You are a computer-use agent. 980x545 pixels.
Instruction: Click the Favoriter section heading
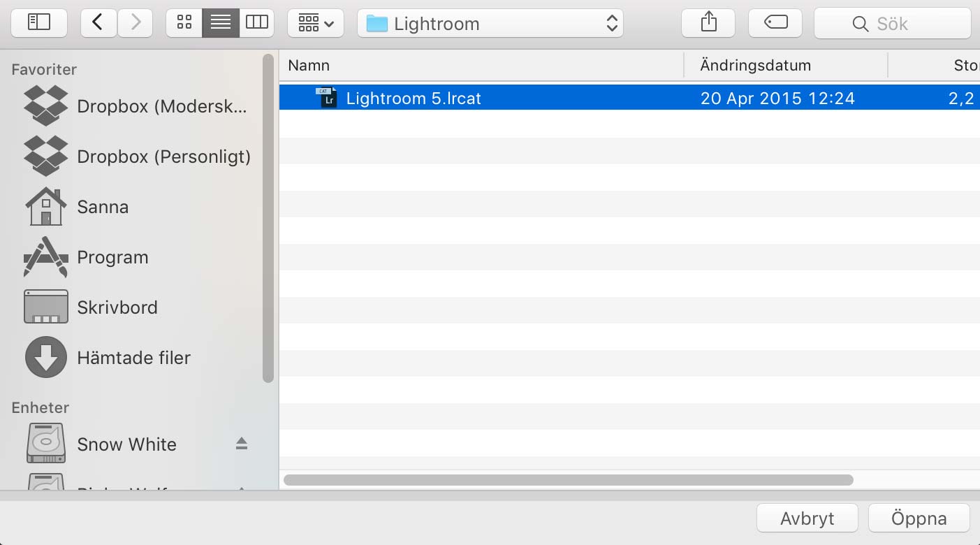(44, 69)
